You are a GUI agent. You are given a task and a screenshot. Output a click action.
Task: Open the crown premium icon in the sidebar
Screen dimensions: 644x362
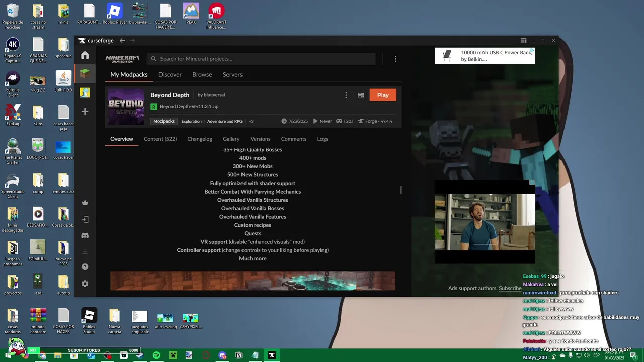tap(85, 203)
